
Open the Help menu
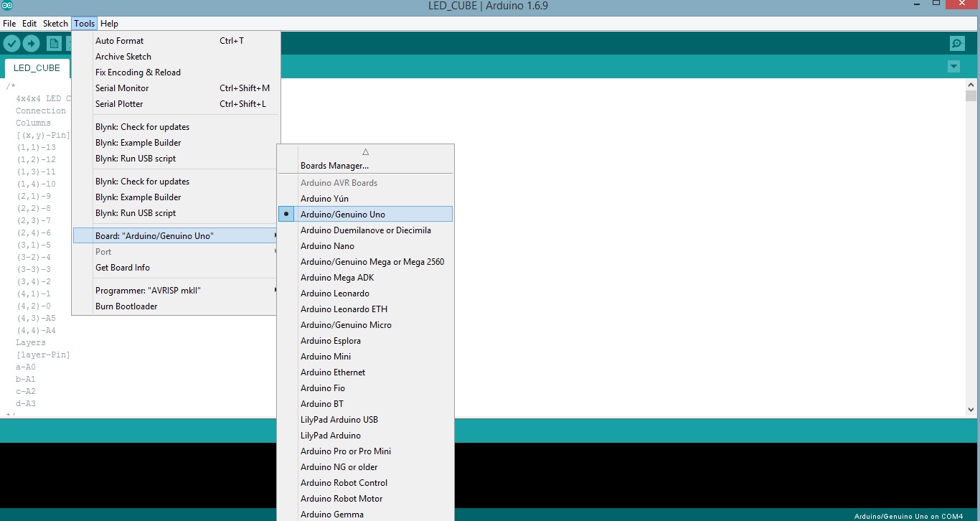pyautogui.click(x=109, y=24)
